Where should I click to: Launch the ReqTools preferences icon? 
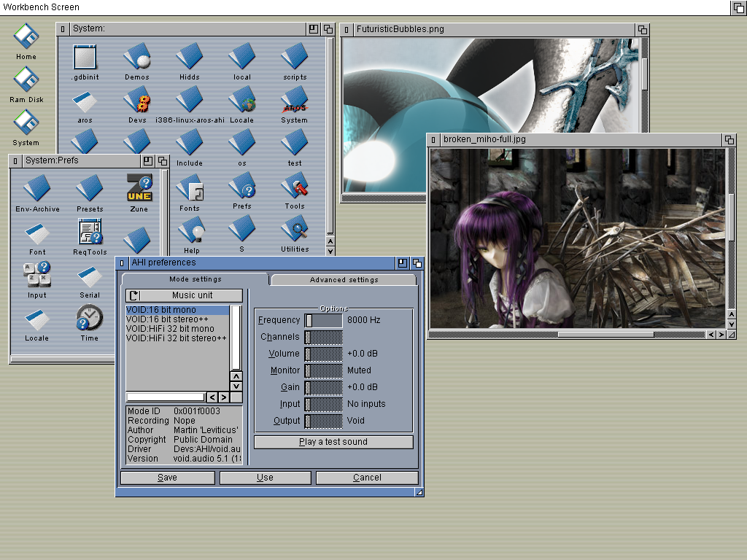click(90, 231)
